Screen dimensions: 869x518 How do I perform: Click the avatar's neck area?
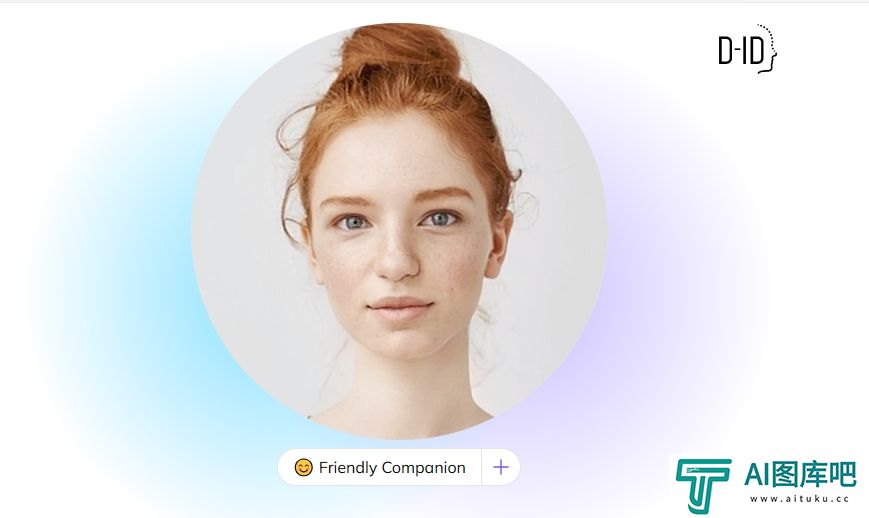[400, 382]
